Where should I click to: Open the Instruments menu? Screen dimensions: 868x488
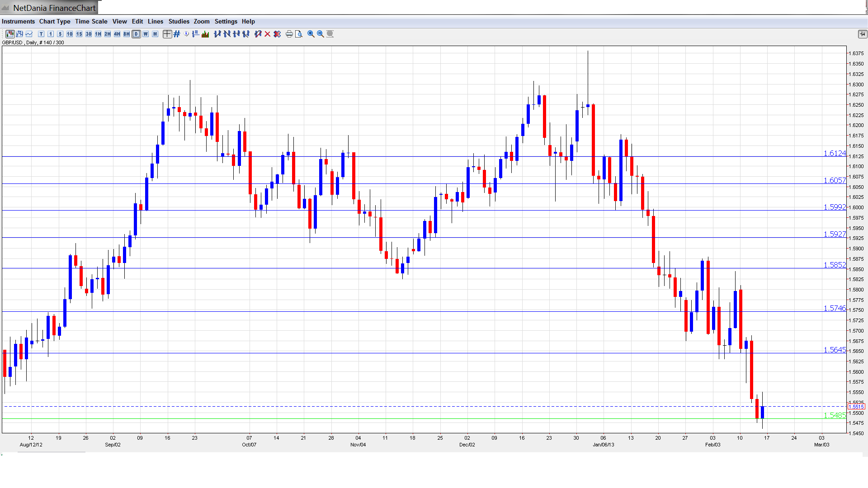[18, 21]
